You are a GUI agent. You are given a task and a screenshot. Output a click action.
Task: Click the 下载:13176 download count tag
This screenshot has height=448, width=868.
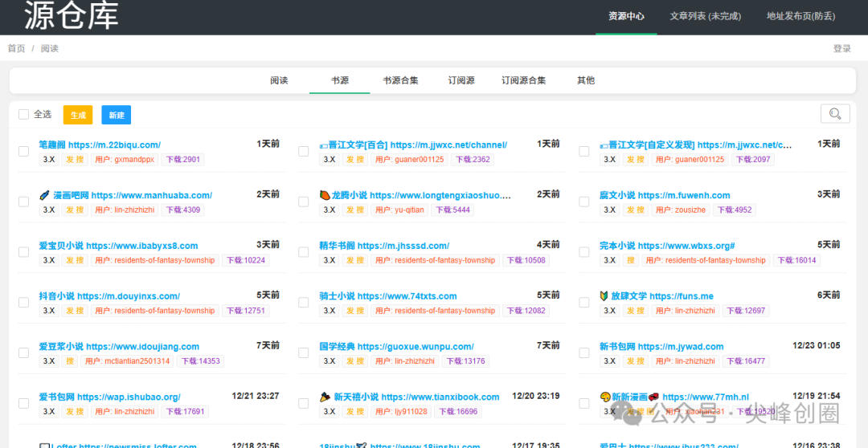click(x=465, y=362)
